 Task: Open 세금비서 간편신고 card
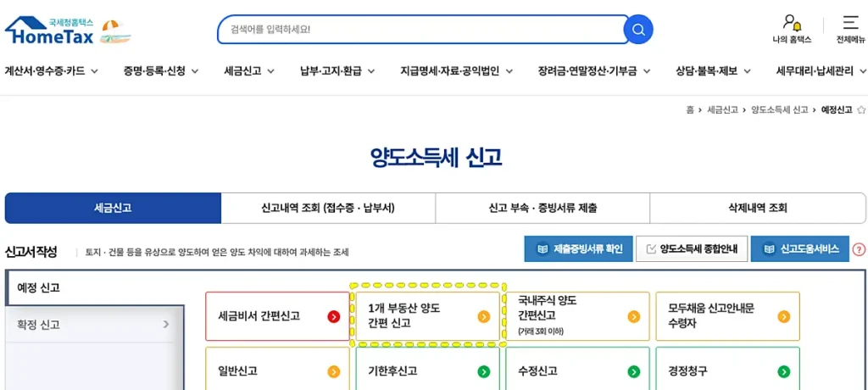[278, 316]
